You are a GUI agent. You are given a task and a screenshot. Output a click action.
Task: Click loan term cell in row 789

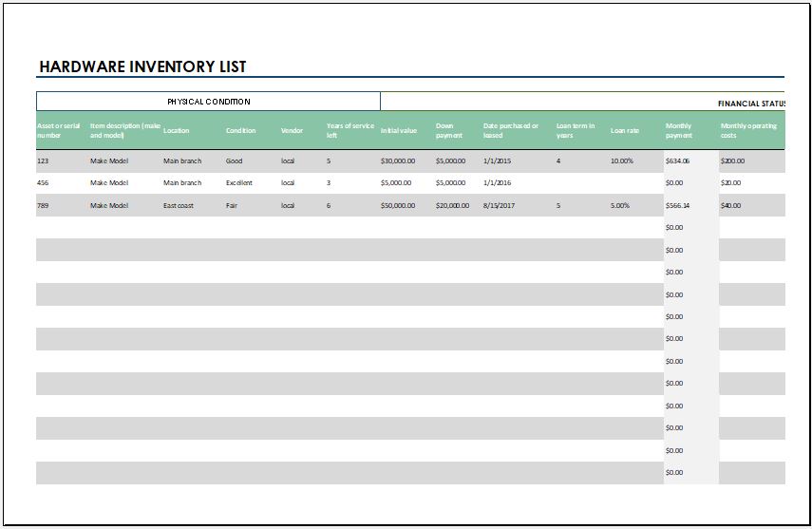(x=558, y=206)
